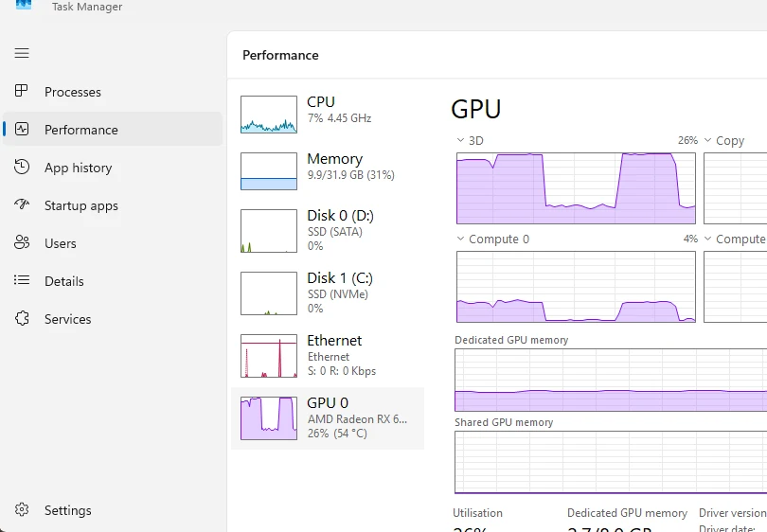
Task: Go to App history page
Action: pos(113,168)
